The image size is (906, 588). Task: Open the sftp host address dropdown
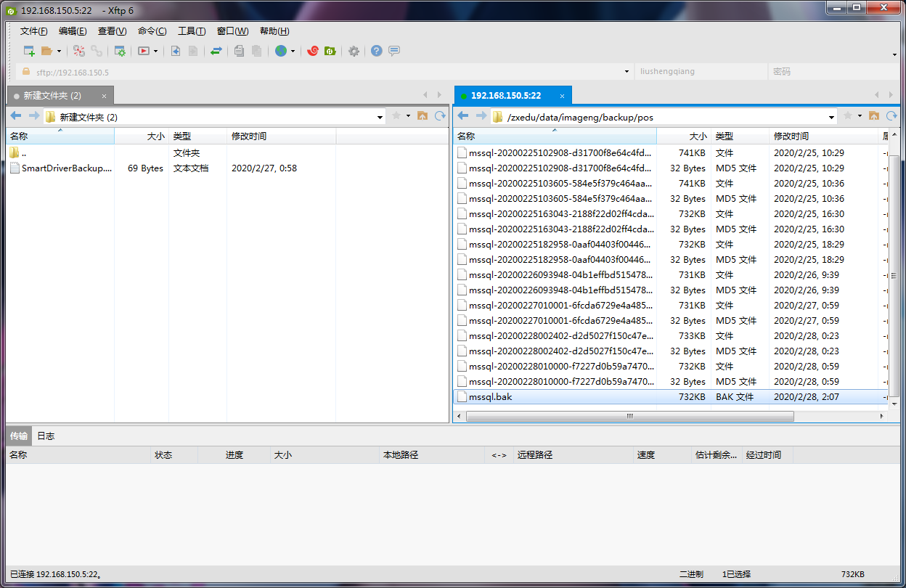click(x=627, y=72)
